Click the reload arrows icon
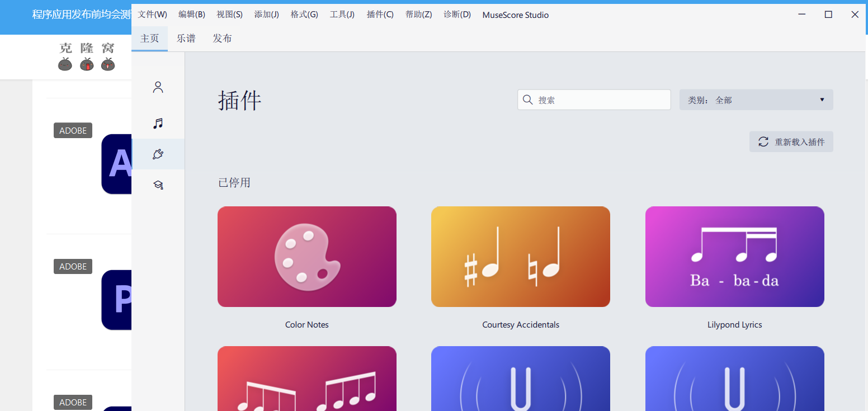This screenshot has height=411, width=868. 763,141
